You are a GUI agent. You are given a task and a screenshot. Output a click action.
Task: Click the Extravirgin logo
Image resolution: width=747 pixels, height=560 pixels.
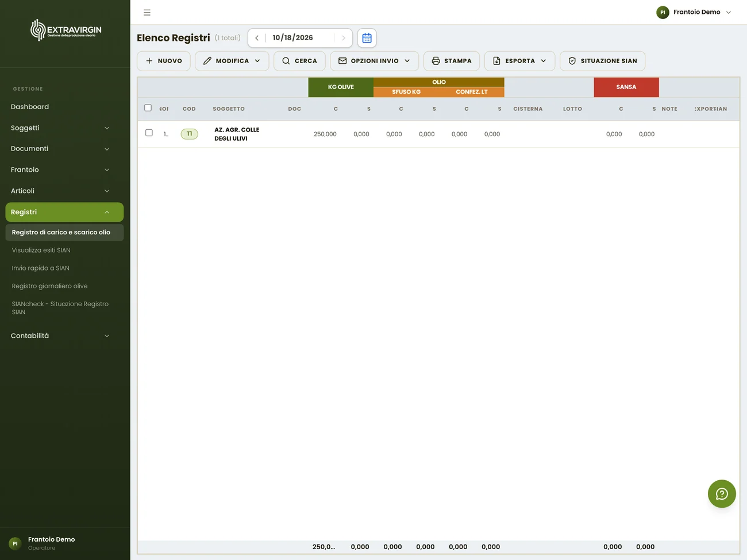[x=66, y=30]
